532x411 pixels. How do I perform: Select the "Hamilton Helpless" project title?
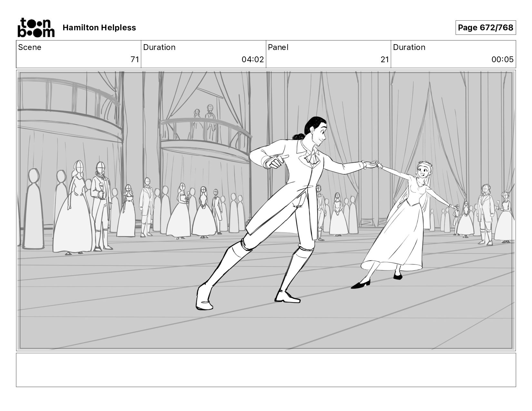pyautogui.click(x=99, y=28)
